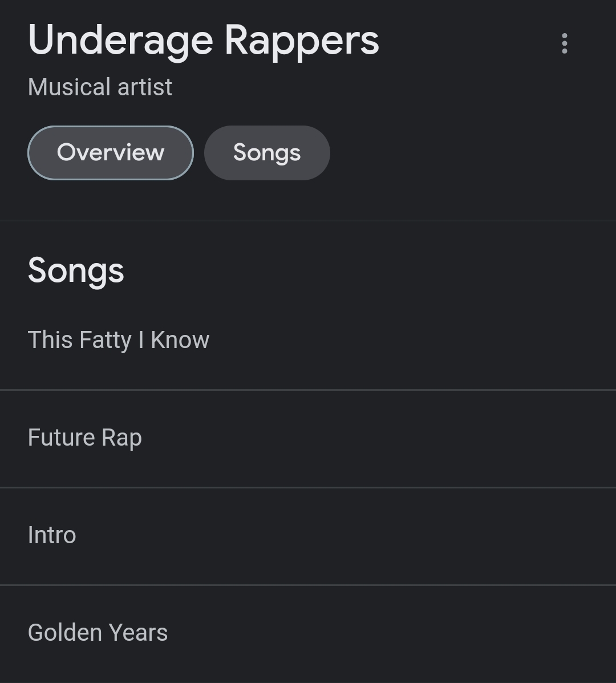Switch to the Songs tab
The image size is (616, 683).
coord(267,153)
